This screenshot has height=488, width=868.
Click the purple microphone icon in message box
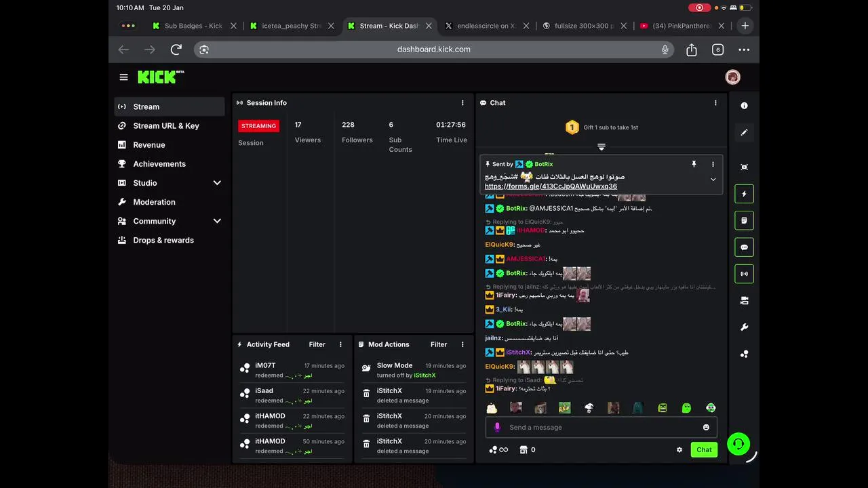point(497,427)
